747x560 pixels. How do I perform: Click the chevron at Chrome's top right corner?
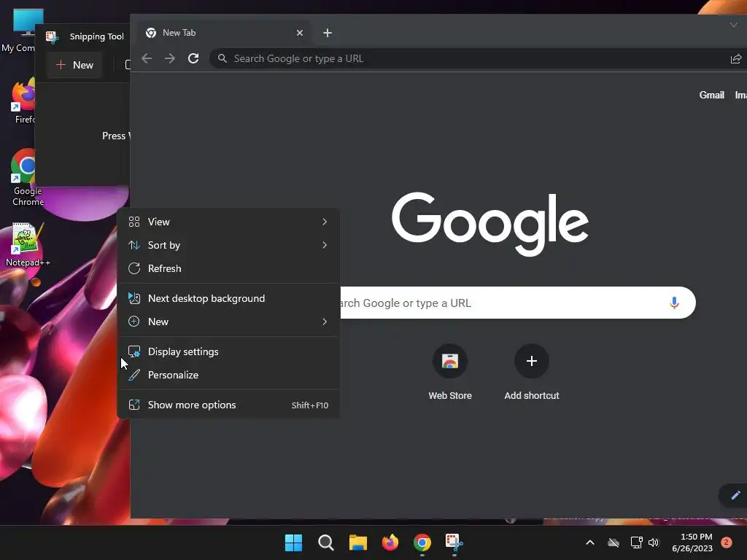[734, 24]
